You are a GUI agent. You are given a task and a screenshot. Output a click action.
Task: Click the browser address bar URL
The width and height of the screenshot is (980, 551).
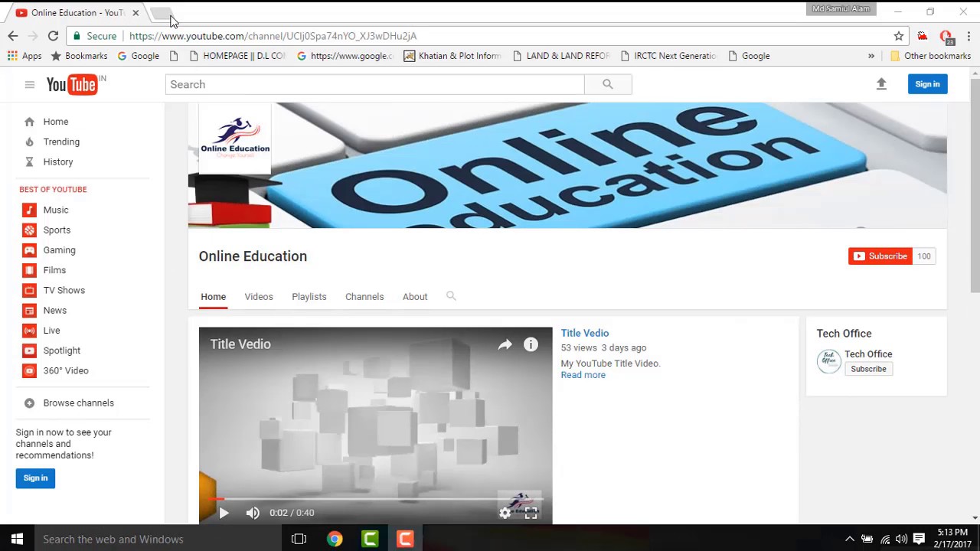[x=273, y=36]
